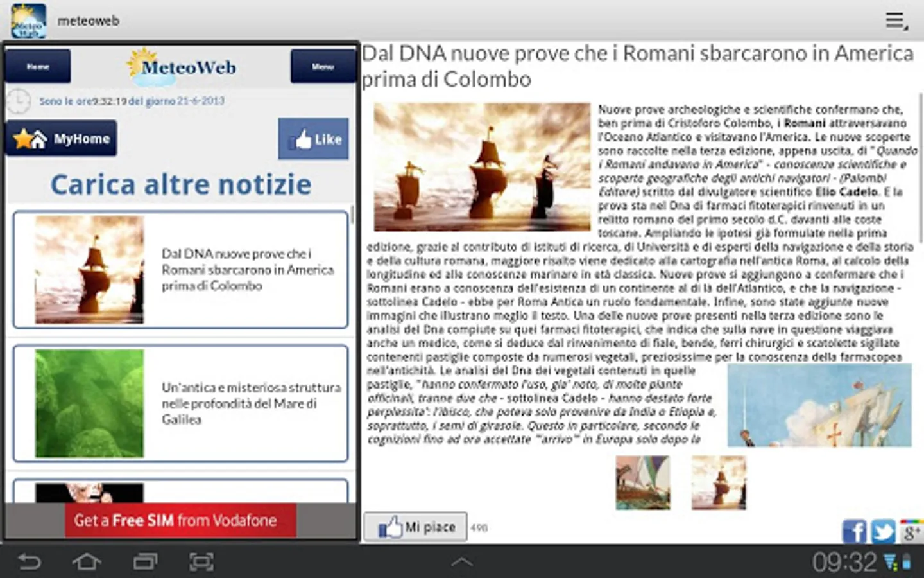Tap the 09:32 clock in status bar
The height and width of the screenshot is (578, 924).
(x=844, y=562)
